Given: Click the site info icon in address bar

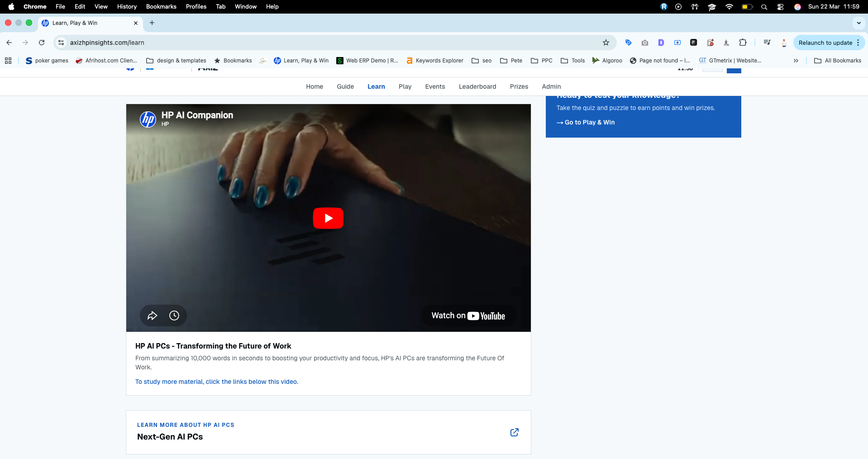Looking at the screenshot, I should [61, 43].
